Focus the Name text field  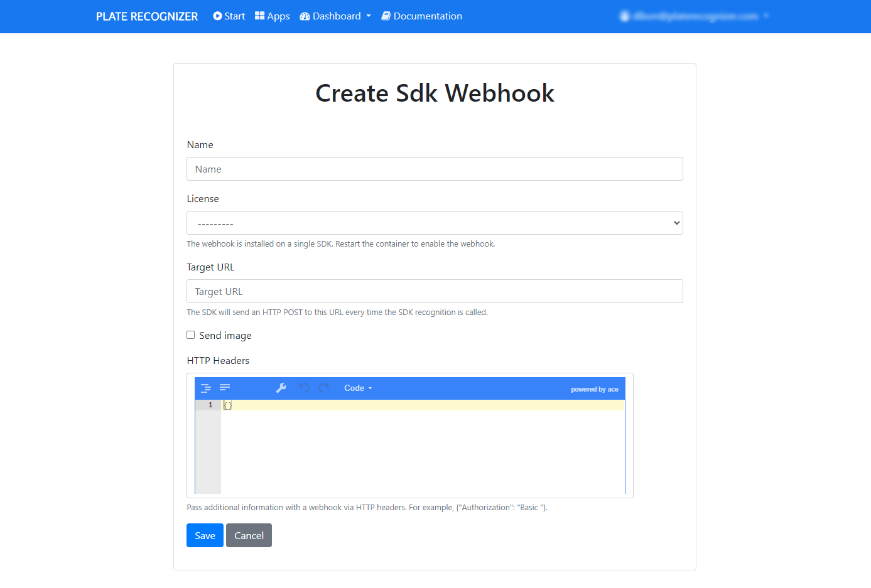(435, 169)
